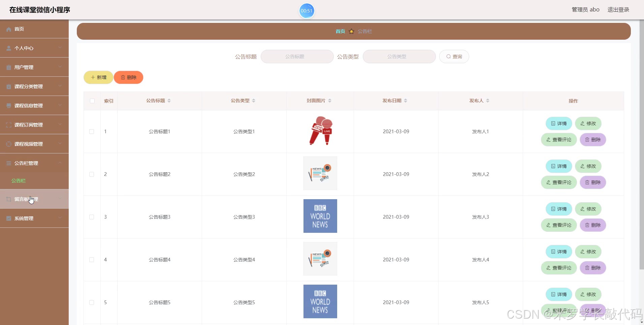This screenshot has width=644, height=325.
Task: Select the 首页 home icon in sidebar
Action: pos(8,29)
